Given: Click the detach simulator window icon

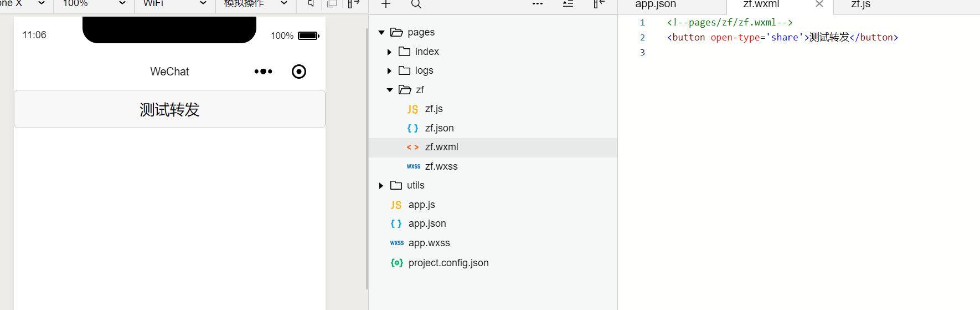Looking at the screenshot, I should [x=332, y=4].
